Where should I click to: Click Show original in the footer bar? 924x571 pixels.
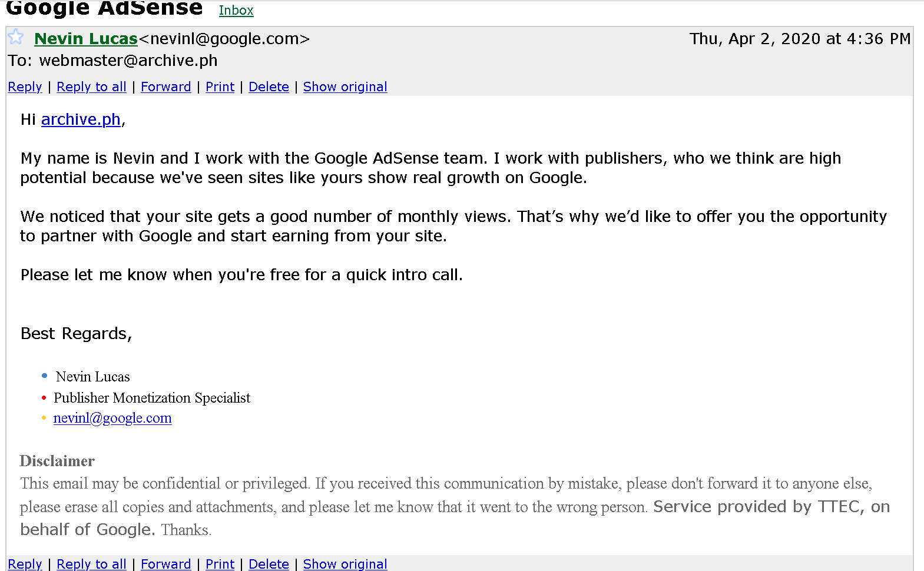[345, 564]
